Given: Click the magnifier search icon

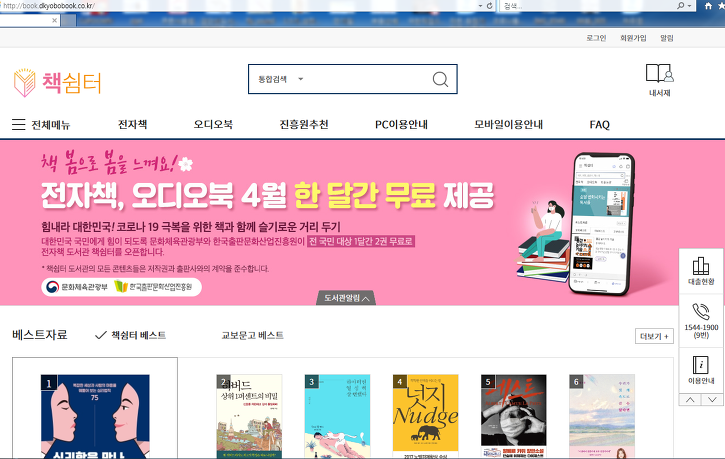Looking at the screenshot, I should point(440,80).
